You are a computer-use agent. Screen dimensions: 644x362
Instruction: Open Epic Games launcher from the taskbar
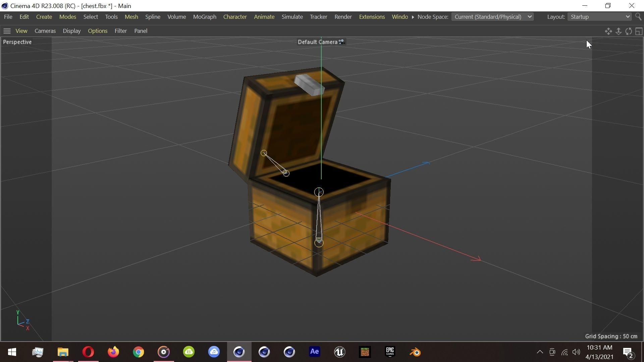(390, 352)
